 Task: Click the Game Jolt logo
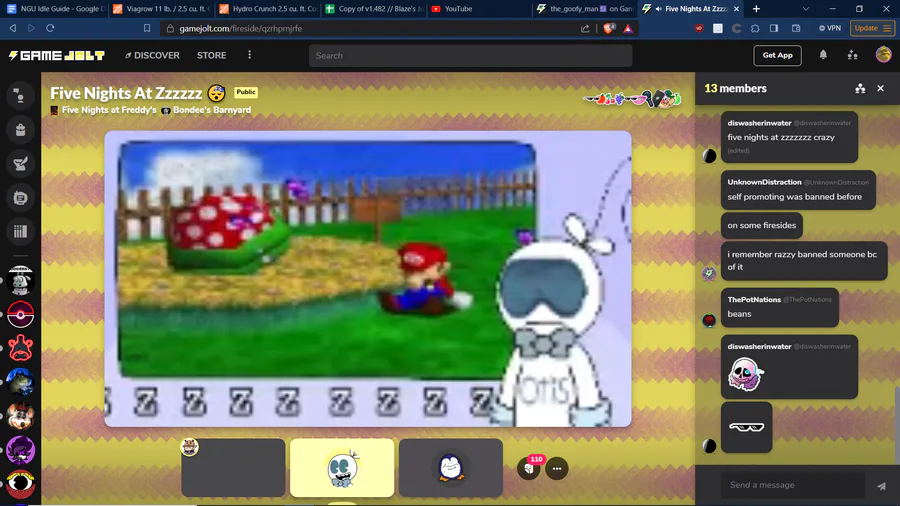[x=56, y=56]
